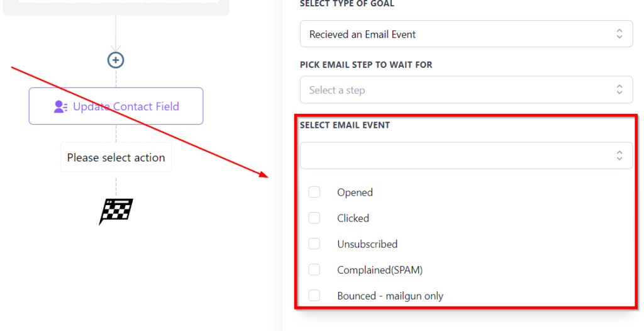This screenshot has width=644, height=331.
Task: Expand the Select a step dropdown
Action: (x=465, y=90)
